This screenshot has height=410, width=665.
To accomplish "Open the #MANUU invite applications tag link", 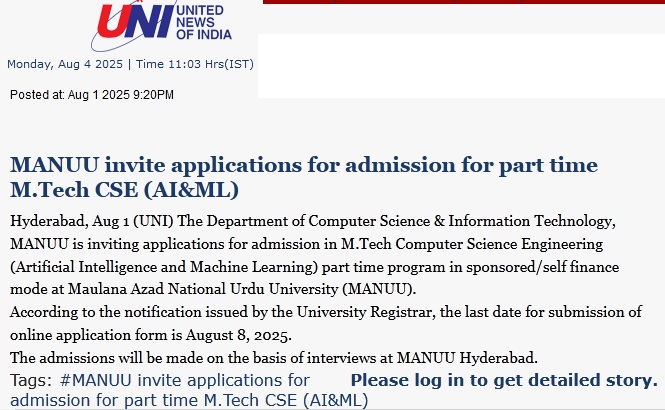I will click(189, 390).
